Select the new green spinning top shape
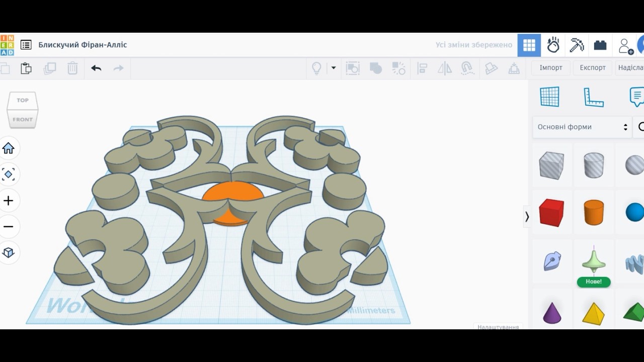 (594, 261)
